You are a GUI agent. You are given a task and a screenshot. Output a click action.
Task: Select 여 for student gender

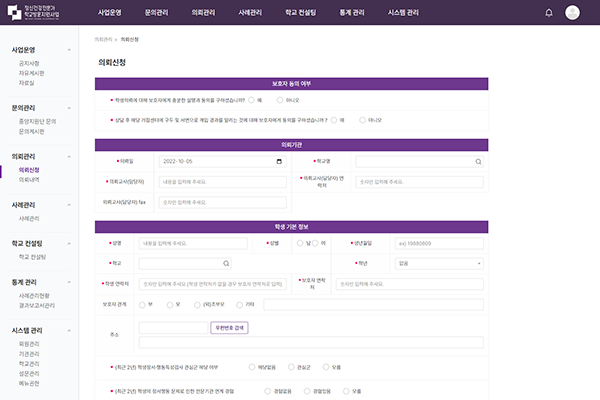click(x=315, y=243)
